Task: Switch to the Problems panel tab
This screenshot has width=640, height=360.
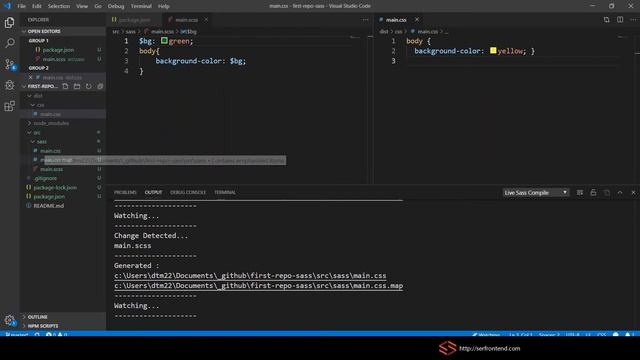Action: pos(125,192)
